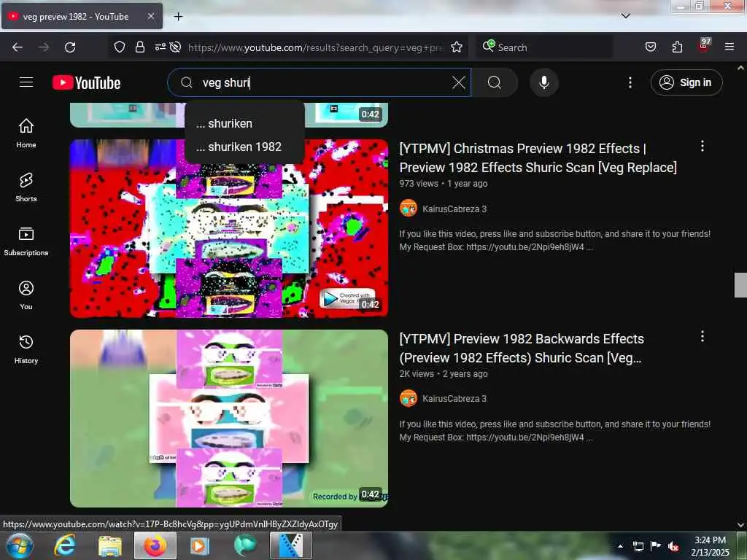This screenshot has height=560, width=747.
Task: Reload the page in Firefox
Action: [x=70, y=47]
